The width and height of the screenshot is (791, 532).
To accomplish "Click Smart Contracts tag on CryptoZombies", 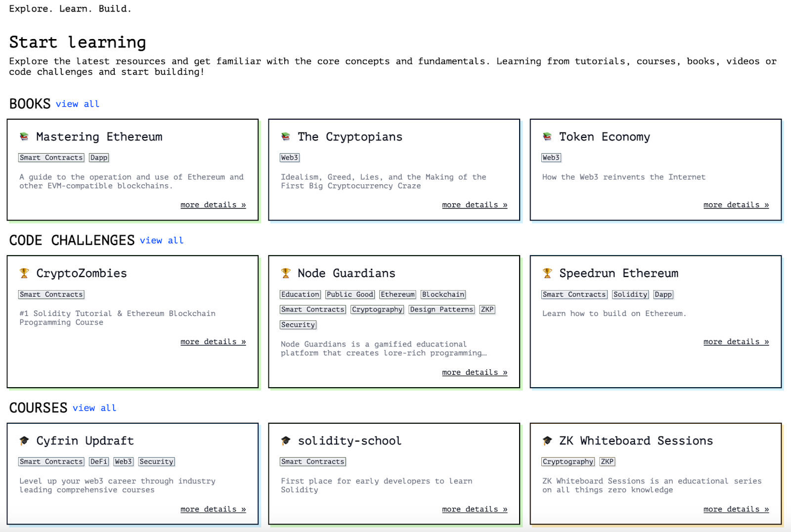I will tap(51, 295).
